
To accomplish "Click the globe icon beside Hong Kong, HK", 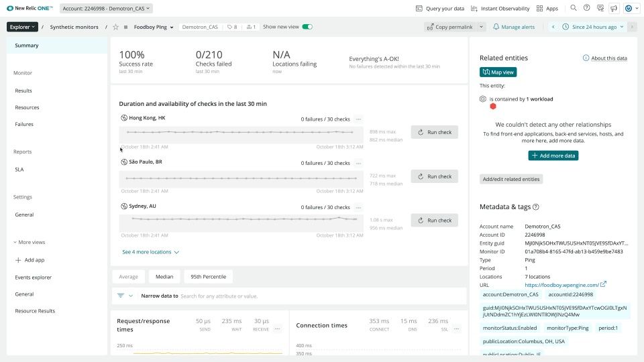I will (x=123, y=118).
